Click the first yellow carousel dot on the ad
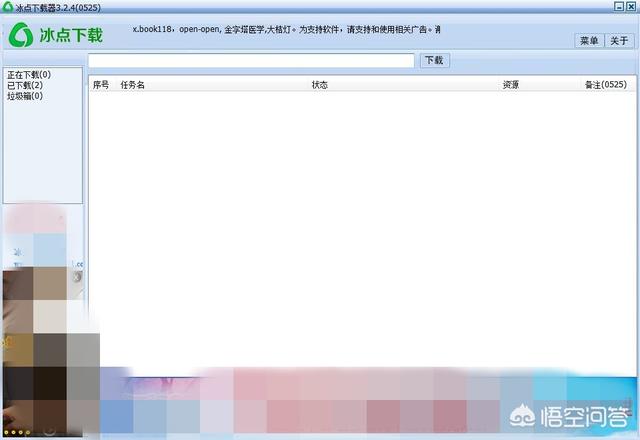The image size is (640, 440). [x=7, y=432]
